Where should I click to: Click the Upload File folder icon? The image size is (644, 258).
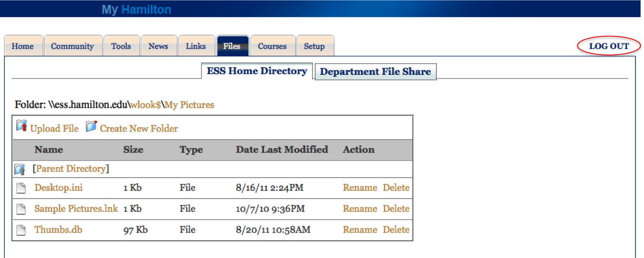21,126
